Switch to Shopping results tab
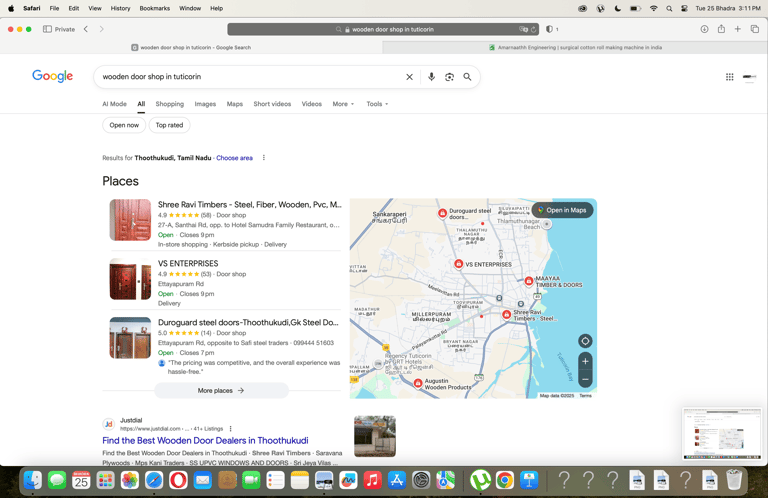 pos(169,104)
